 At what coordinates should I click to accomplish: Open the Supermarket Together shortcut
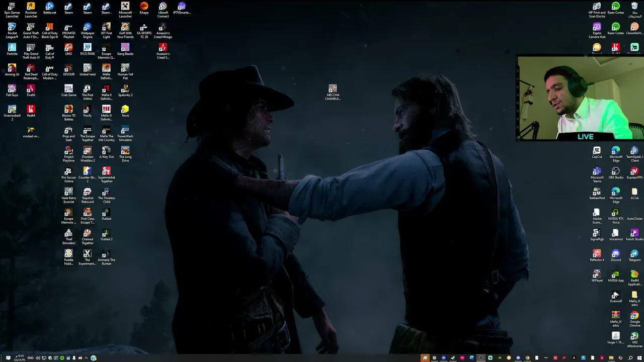click(106, 175)
